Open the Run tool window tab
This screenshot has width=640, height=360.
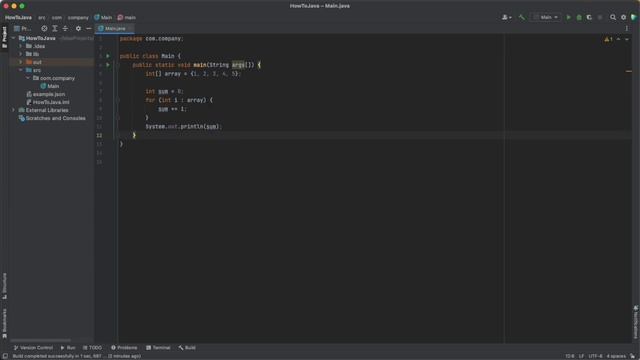click(68, 348)
